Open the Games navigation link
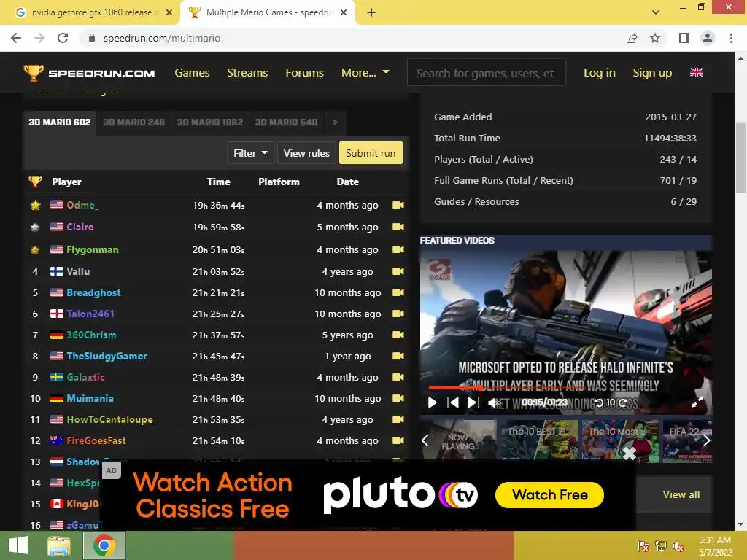The height and width of the screenshot is (560, 747). pyautogui.click(x=192, y=72)
